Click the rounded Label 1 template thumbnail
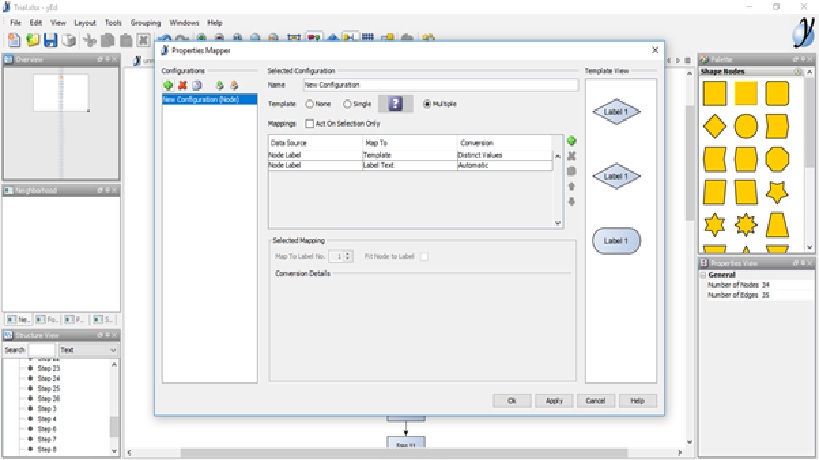 pyautogui.click(x=616, y=241)
